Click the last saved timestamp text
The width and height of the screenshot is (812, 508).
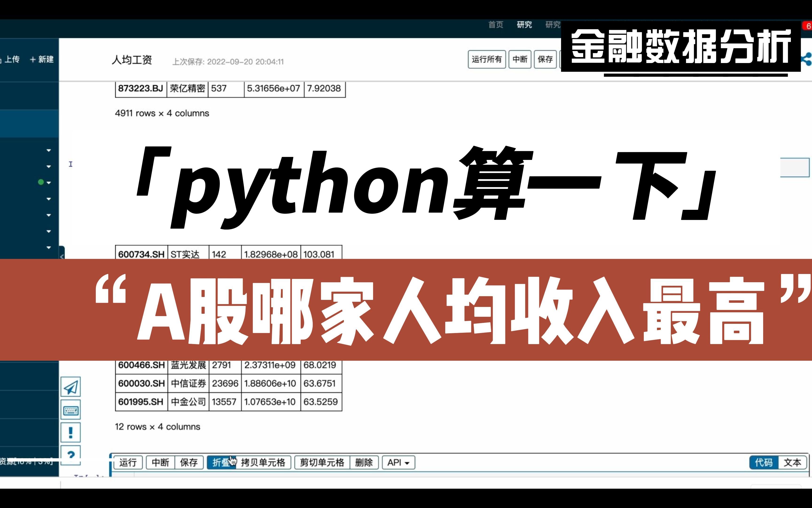coord(228,62)
